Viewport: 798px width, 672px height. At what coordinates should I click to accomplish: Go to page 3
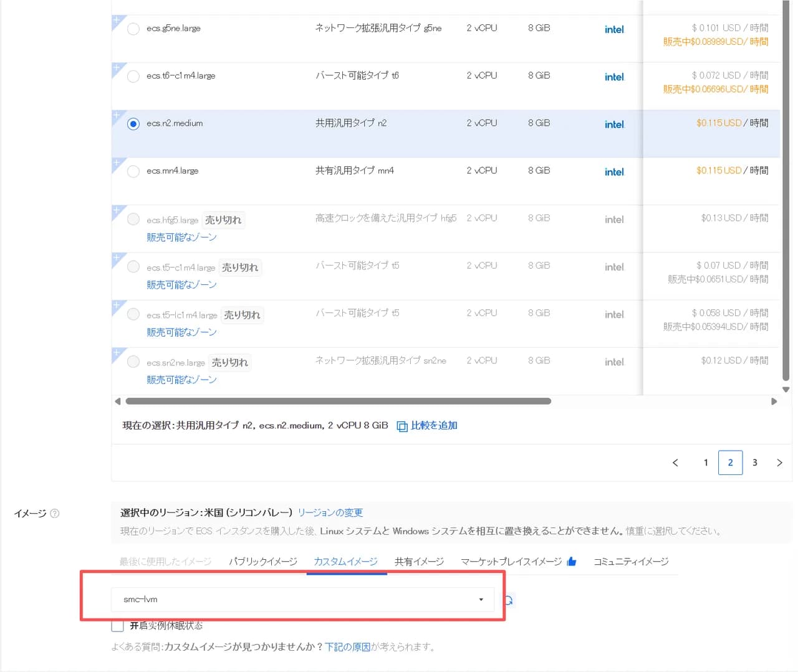pos(755,463)
